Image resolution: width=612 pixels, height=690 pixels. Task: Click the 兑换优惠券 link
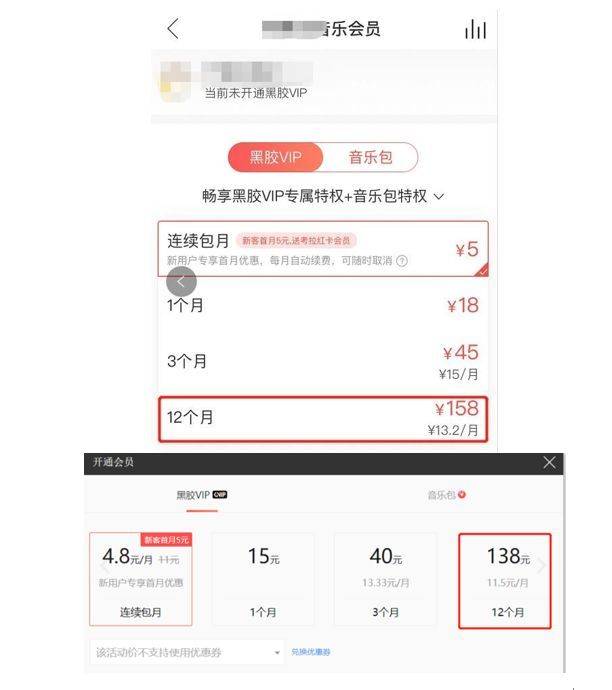pyautogui.click(x=311, y=652)
